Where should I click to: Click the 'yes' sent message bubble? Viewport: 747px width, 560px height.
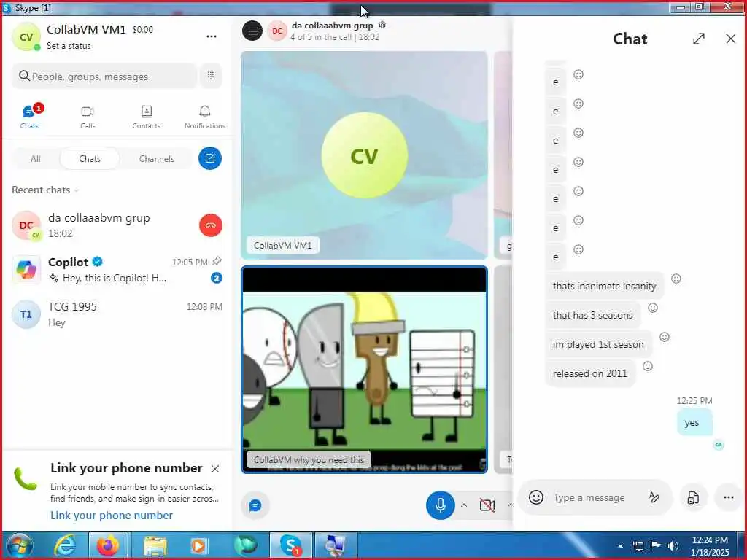point(694,422)
